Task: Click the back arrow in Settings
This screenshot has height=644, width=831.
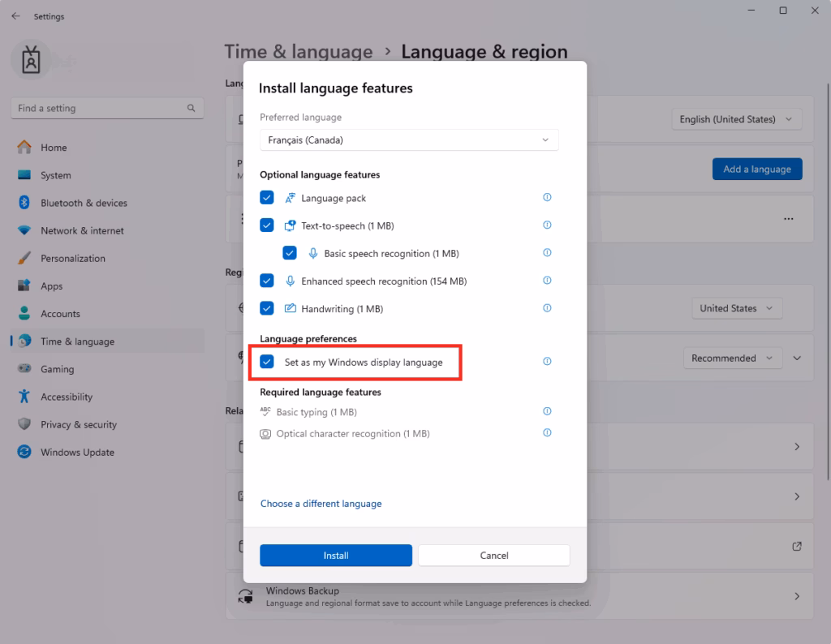Action: [16, 16]
